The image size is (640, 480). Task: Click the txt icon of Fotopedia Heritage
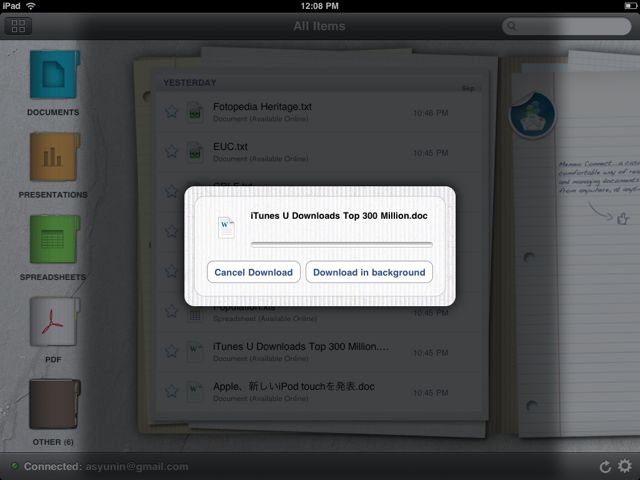[195, 112]
